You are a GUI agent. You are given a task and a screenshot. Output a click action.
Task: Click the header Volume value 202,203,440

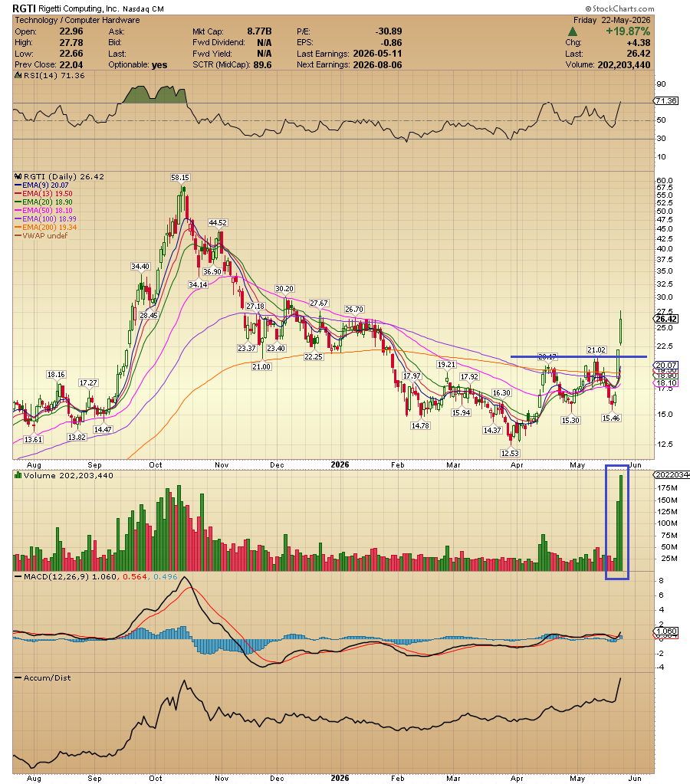click(x=624, y=64)
